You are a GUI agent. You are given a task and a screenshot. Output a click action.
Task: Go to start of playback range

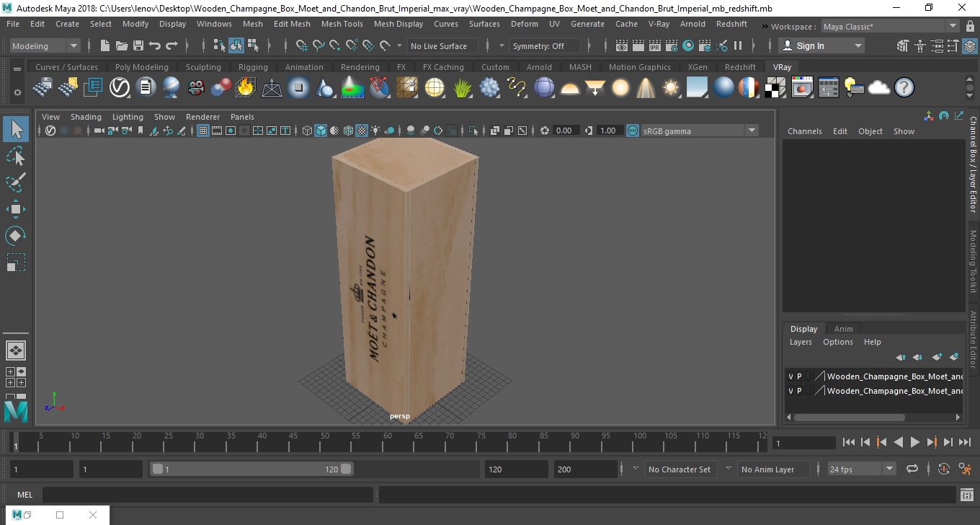tap(848, 443)
